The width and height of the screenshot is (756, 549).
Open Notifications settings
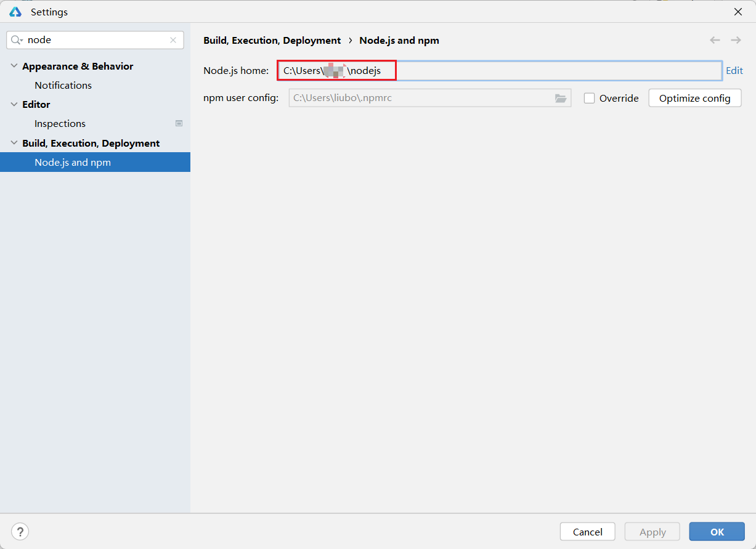[x=63, y=85]
